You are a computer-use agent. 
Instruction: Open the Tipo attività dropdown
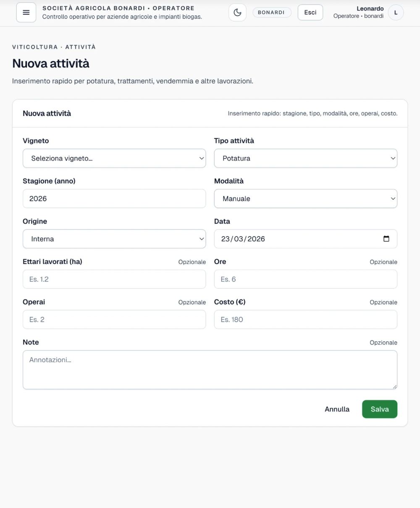[306, 158]
